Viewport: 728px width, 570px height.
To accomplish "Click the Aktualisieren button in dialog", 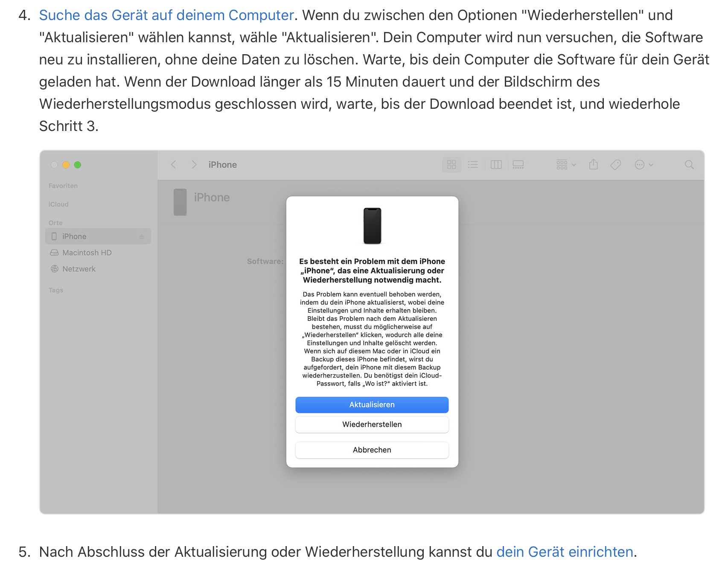I will (x=372, y=405).
